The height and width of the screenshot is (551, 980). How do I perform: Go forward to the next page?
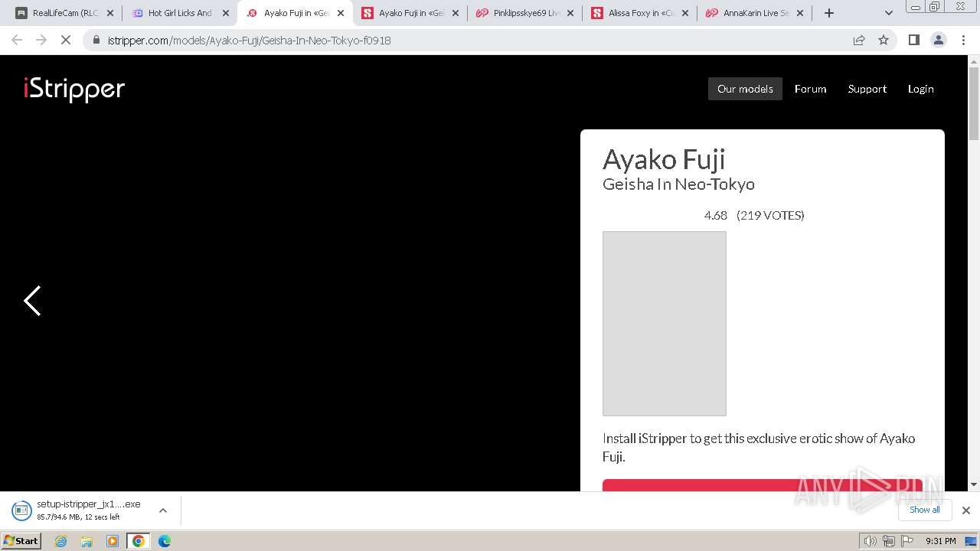[41, 40]
